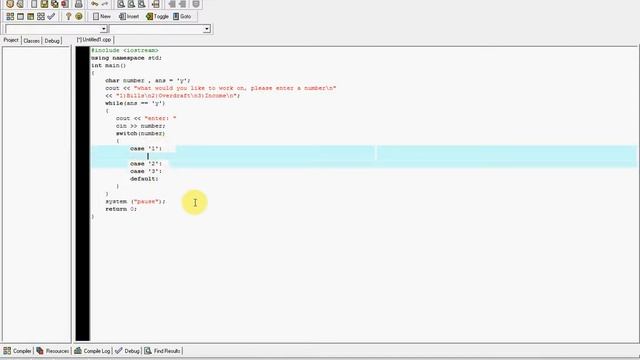Screen dimensions: 640x360
Task: Click the Project panel file list area
Action: 36,194
